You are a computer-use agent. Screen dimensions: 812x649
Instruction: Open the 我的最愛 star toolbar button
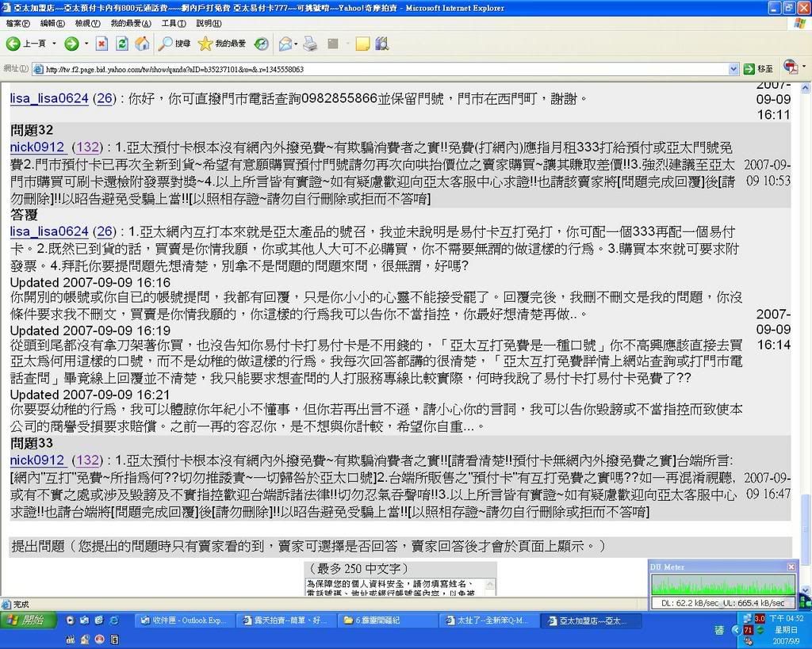(222, 44)
